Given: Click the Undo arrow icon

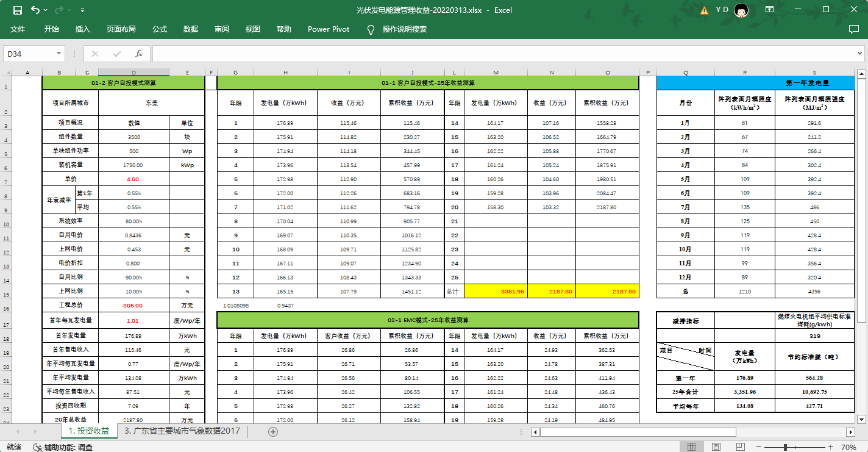Looking at the screenshot, I should (35, 10).
